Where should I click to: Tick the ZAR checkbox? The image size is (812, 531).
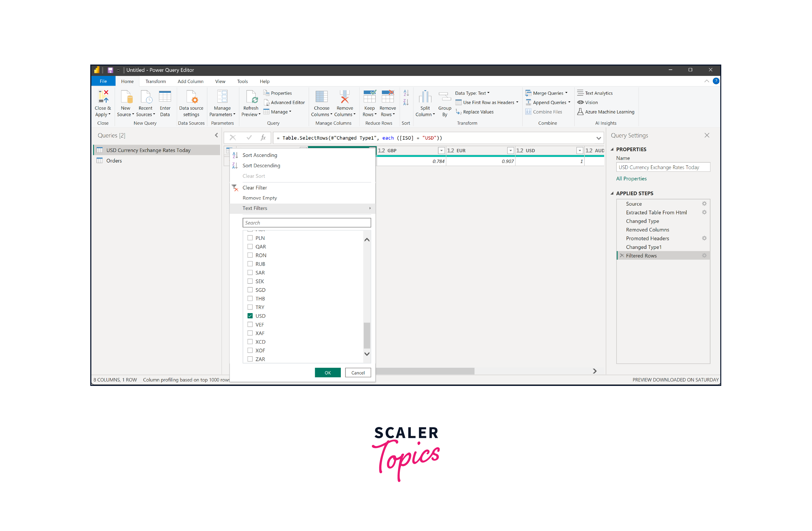click(250, 359)
